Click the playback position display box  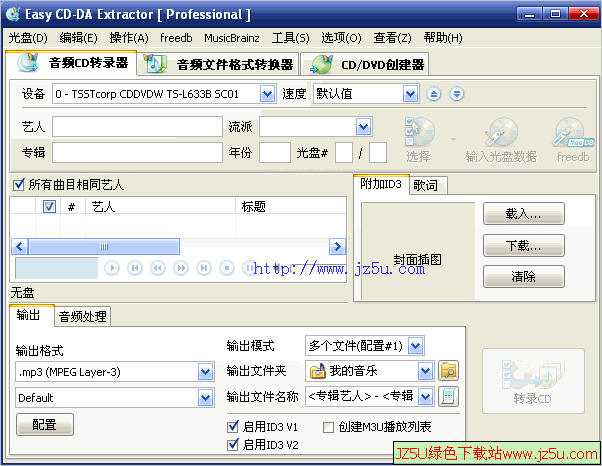click(x=56, y=268)
